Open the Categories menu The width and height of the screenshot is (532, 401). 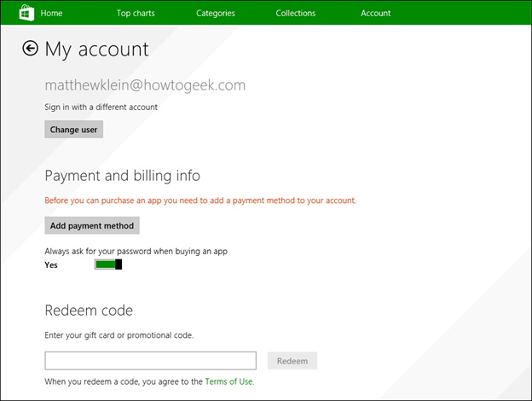click(x=216, y=14)
